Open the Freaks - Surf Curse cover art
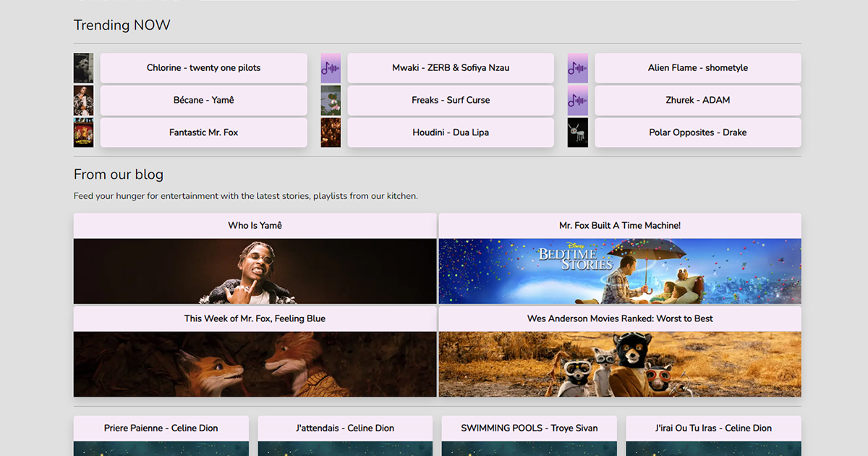The image size is (868, 456). point(331,101)
